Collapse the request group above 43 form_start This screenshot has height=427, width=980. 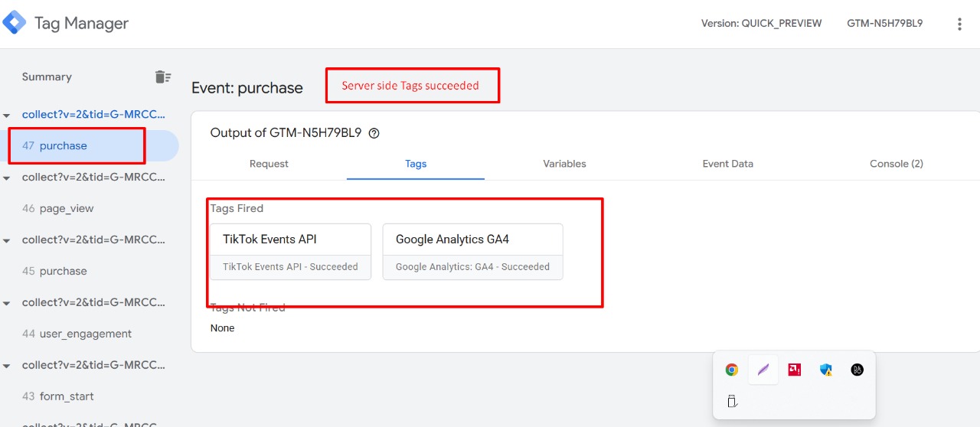click(7, 366)
